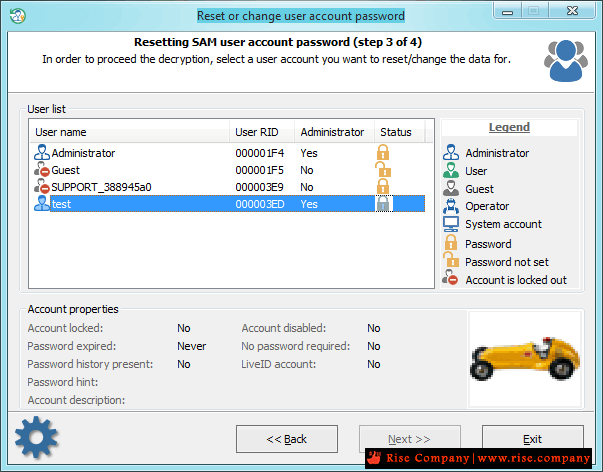Click the Guest account icon in list
Image resolution: width=603 pixels, height=472 pixels.
point(42,170)
